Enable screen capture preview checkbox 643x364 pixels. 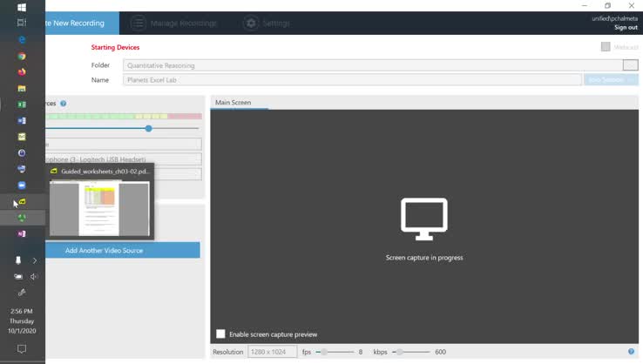click(220, 334)
